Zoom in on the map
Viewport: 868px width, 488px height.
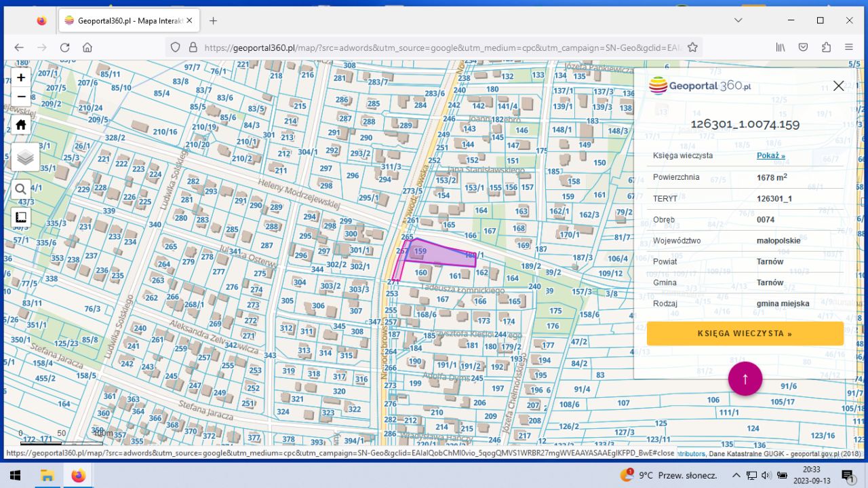point(21,77)
